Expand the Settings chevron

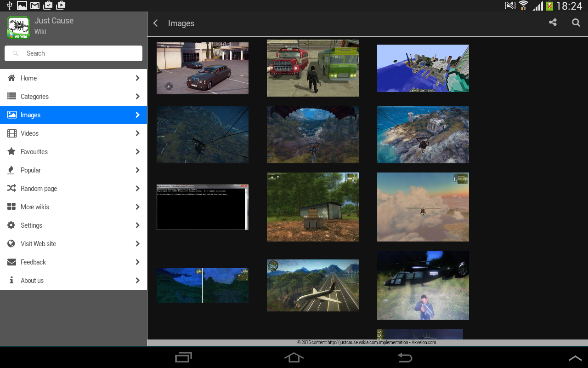[137, 225]
